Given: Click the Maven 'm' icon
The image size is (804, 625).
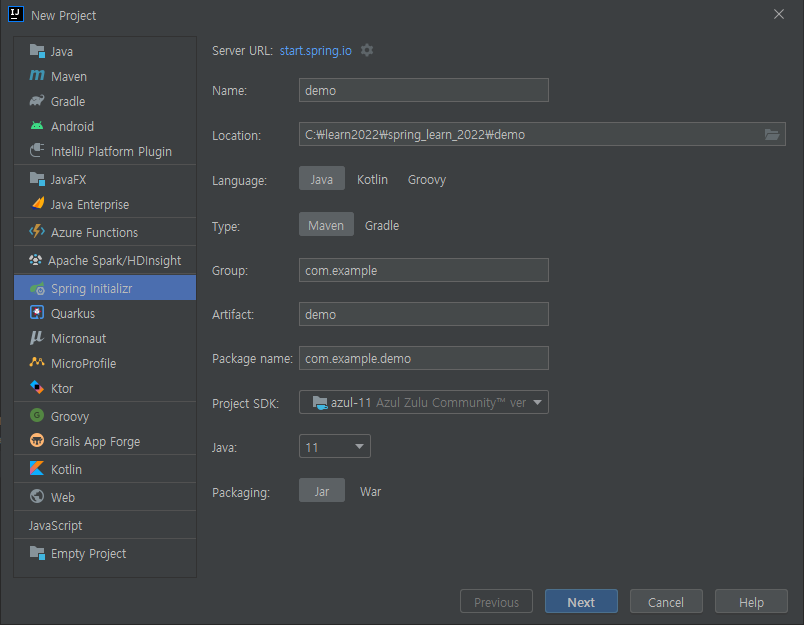Looking at the screenshot, I should (x=37, y=76).
